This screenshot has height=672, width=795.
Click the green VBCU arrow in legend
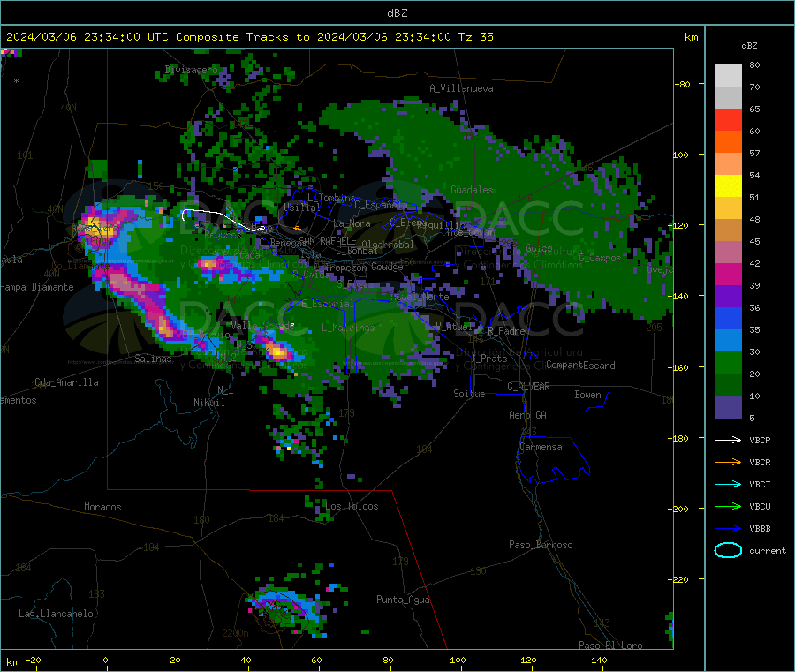(728, 506)
